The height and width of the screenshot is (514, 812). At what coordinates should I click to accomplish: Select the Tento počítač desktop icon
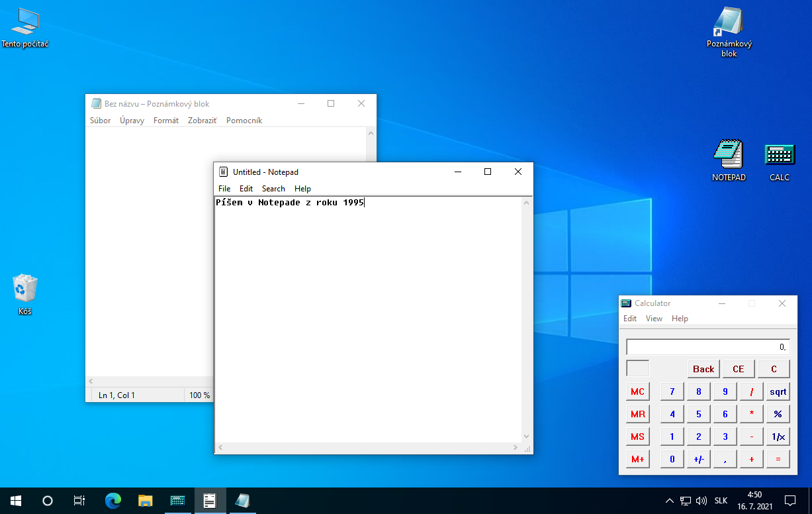(25, 22)
